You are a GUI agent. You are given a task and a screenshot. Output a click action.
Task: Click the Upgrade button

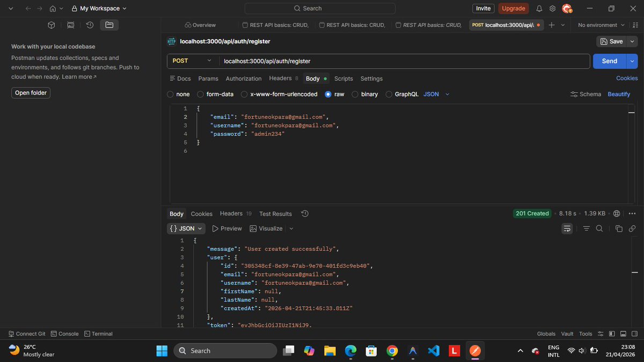point(514,9)
